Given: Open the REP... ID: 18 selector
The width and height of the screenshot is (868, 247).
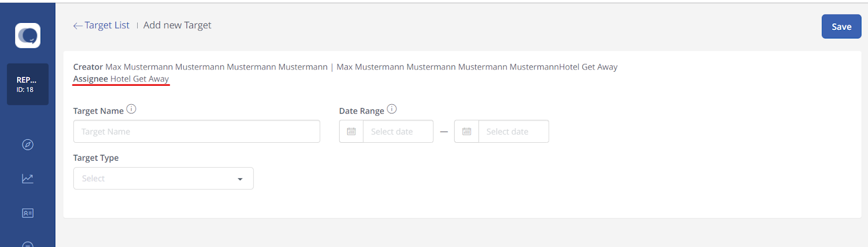Looking at the screenshot, I should coord(28,84).
